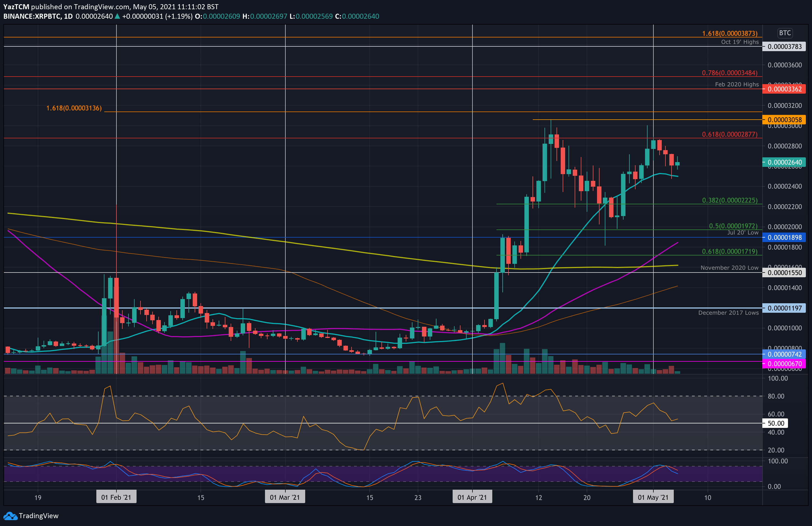Viewport: 812px width, 526px height.
Task: Click the 0.382(0.00002225) Fibonacci label
Action: [x=729, y=200]
